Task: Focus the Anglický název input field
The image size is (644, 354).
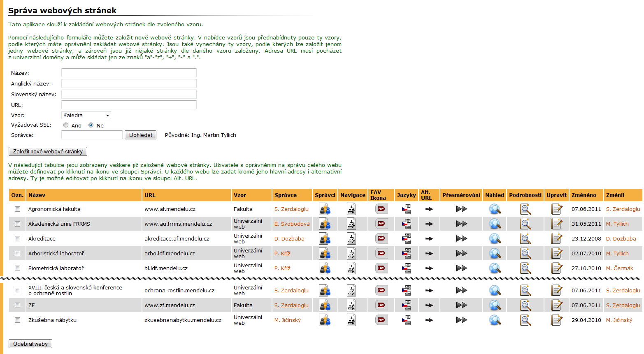Action: click(129, 83)
